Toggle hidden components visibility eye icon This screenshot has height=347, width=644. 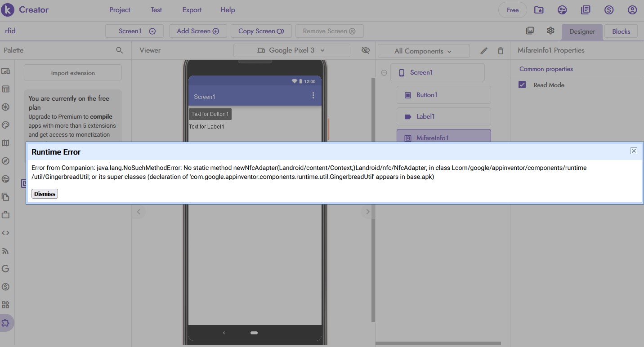(x=366, y=50)
